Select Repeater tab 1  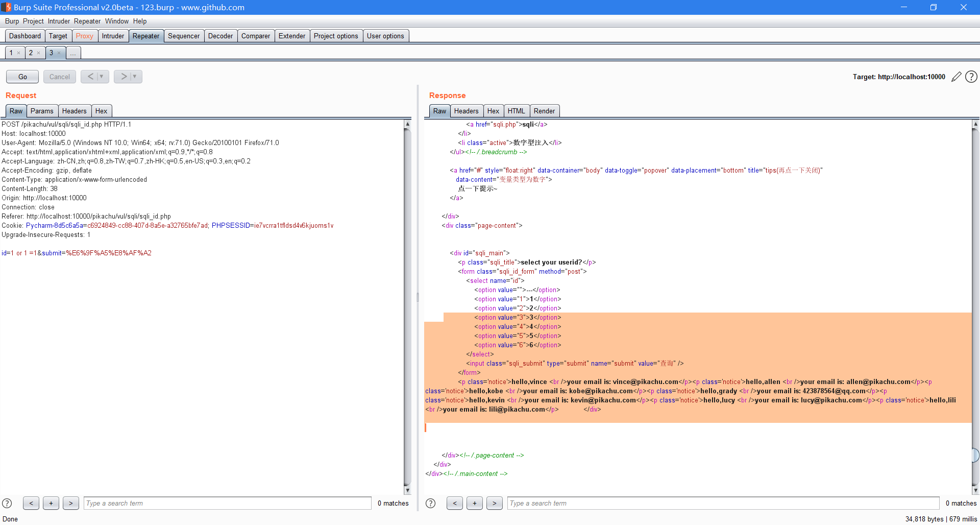coord(11,53)
